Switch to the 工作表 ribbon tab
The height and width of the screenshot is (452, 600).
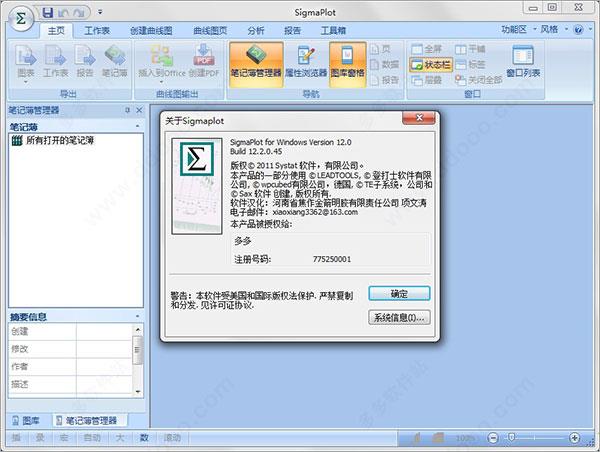click(97, 30)
